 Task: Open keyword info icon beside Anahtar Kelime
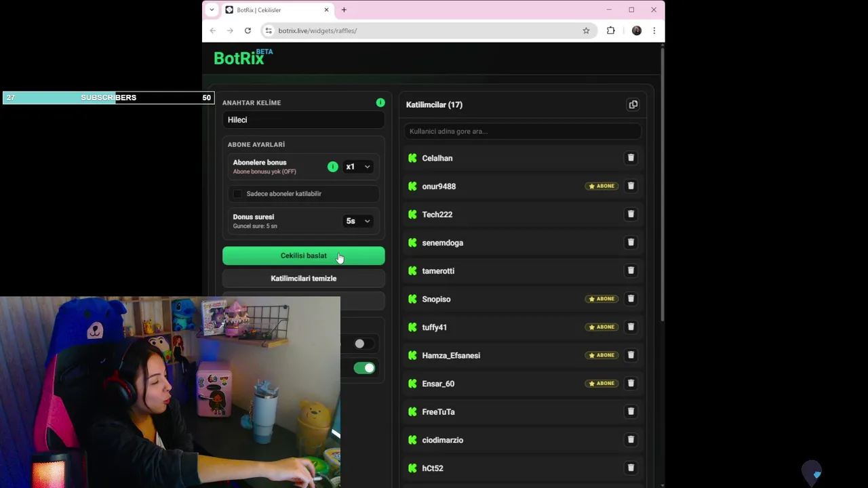(380, 102)
